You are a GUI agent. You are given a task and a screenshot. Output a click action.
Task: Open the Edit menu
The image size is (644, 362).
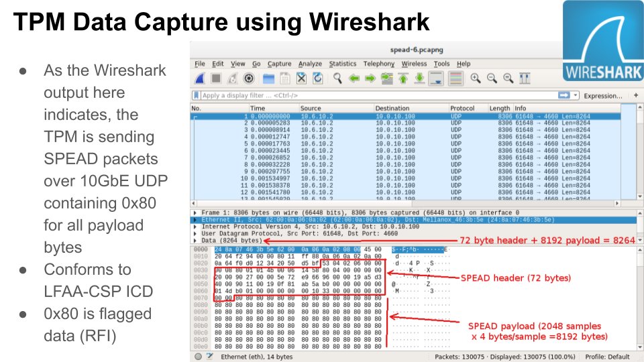click(217, 64)
